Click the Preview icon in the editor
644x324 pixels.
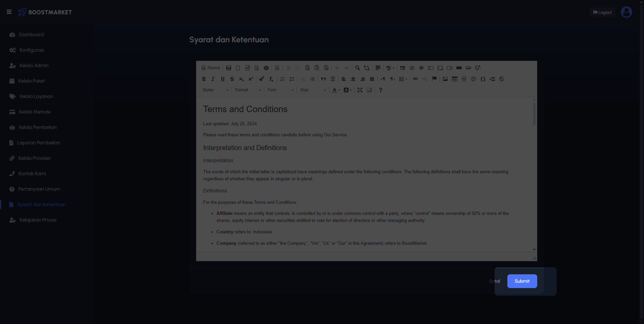click(x=257, y=68)
